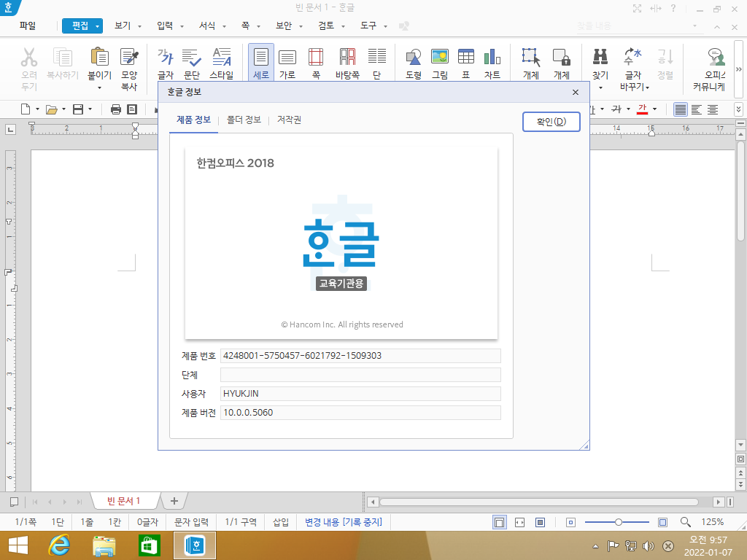The height and width of the screenshot is (560, 747).
Task: Toggle fit-width view in status bar
Action: pyautogui.click(x=519, y=522)
